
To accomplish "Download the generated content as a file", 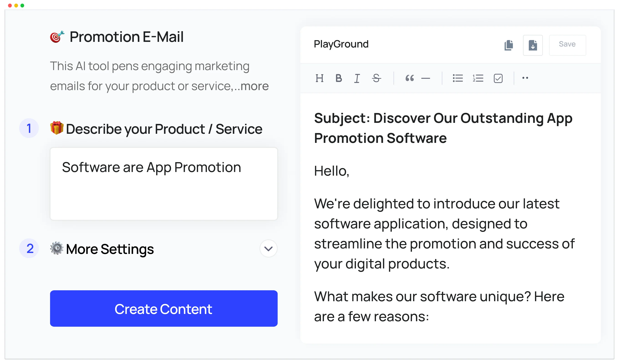I will [x=533, y=45].
